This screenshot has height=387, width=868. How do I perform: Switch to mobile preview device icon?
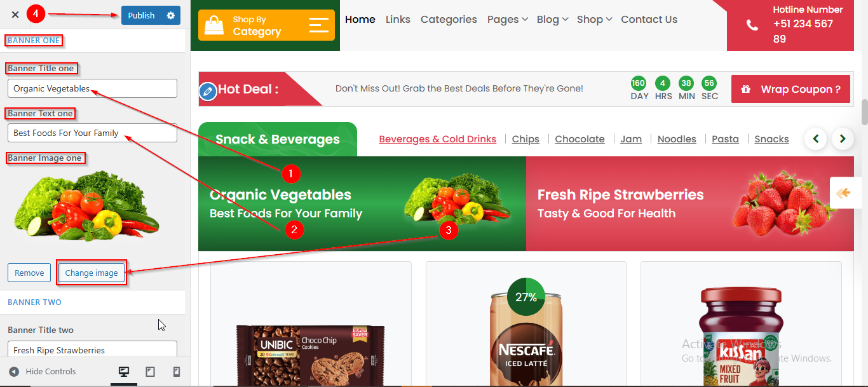(x=177, y=372)
